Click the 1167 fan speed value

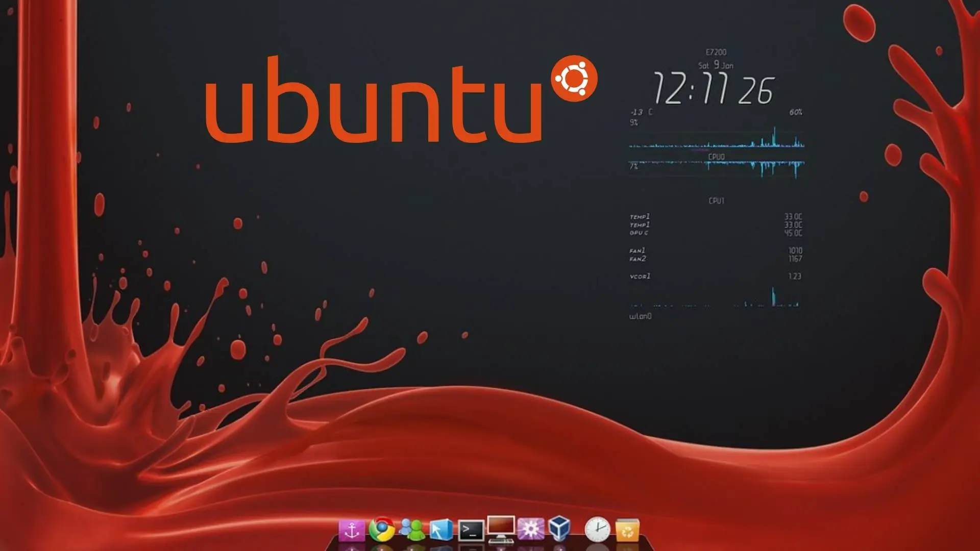click(x=795, y=259)
